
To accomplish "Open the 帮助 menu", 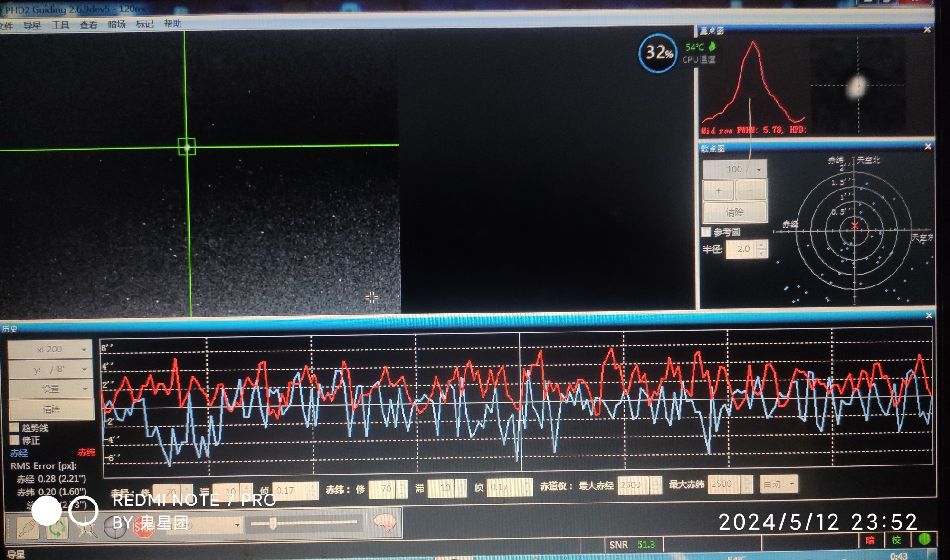I will pos(173,23).
